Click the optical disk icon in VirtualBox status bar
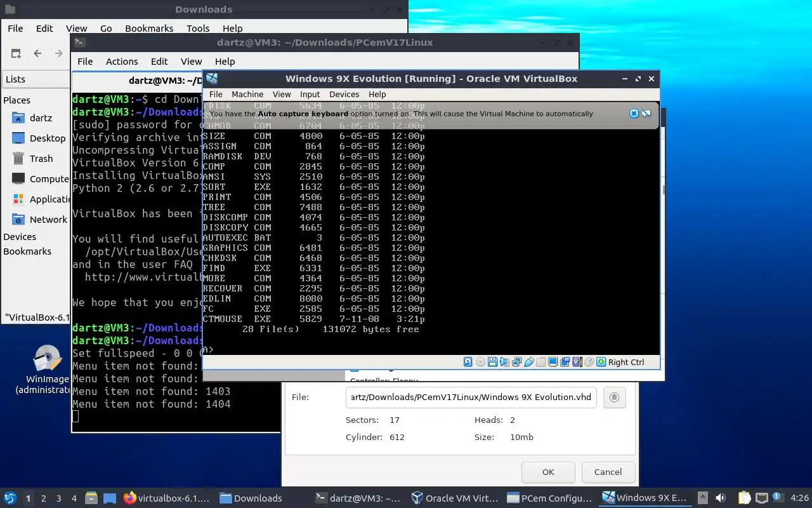Screen dimensions: 812x508 (x=480, y=362)
